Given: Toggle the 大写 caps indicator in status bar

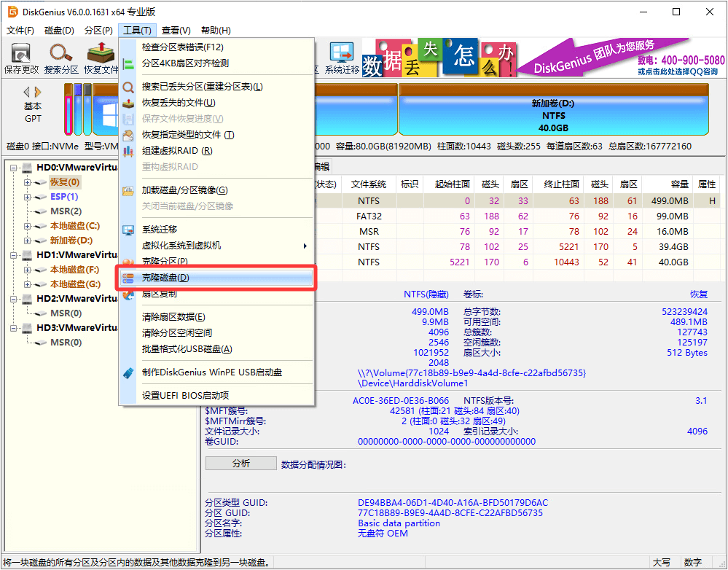Looking at the screenshot, I should [663, 562].
